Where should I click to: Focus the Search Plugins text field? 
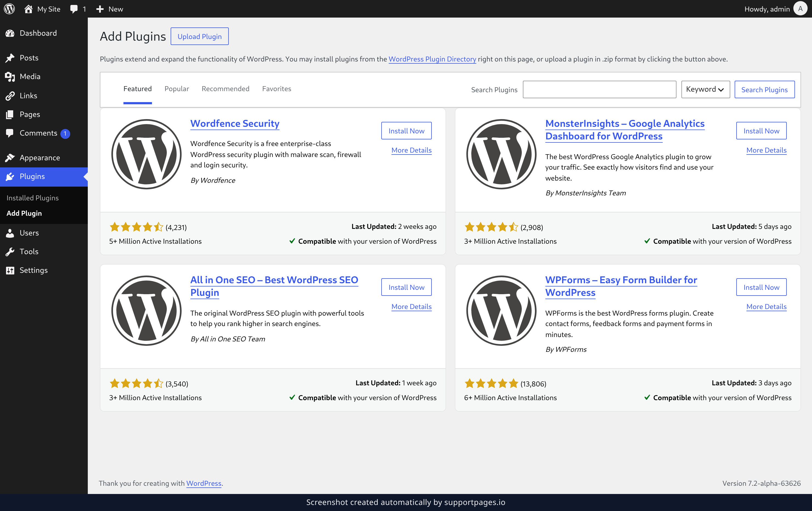tap(599, 89)
